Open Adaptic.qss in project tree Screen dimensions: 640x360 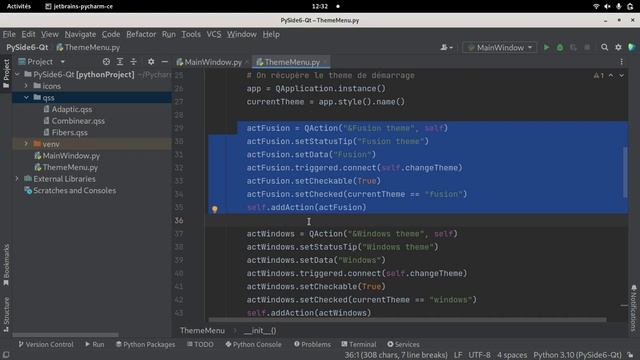point(72,109)
